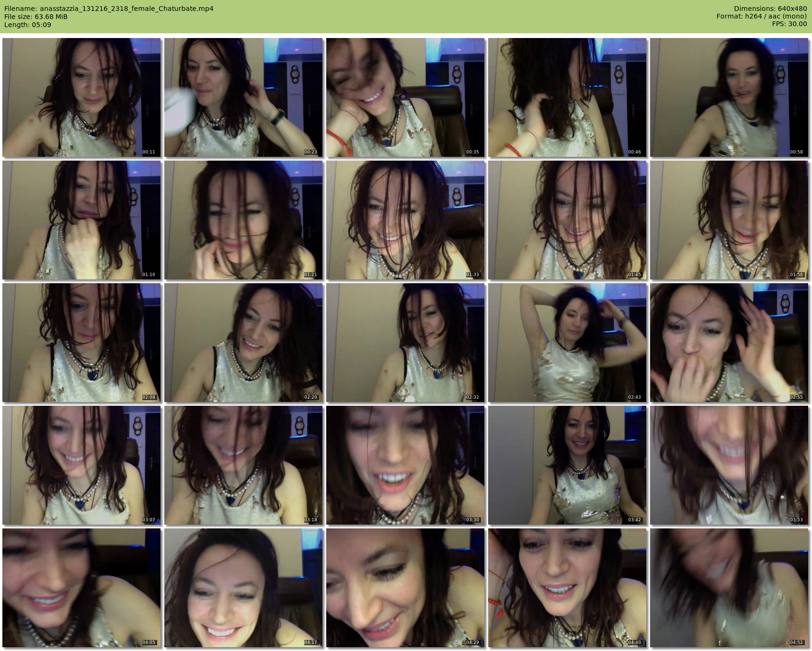This screenshot has width=812, height=651.
Task: Select the "File size: 63.68 MiB" text
Action: click(36, 17)
